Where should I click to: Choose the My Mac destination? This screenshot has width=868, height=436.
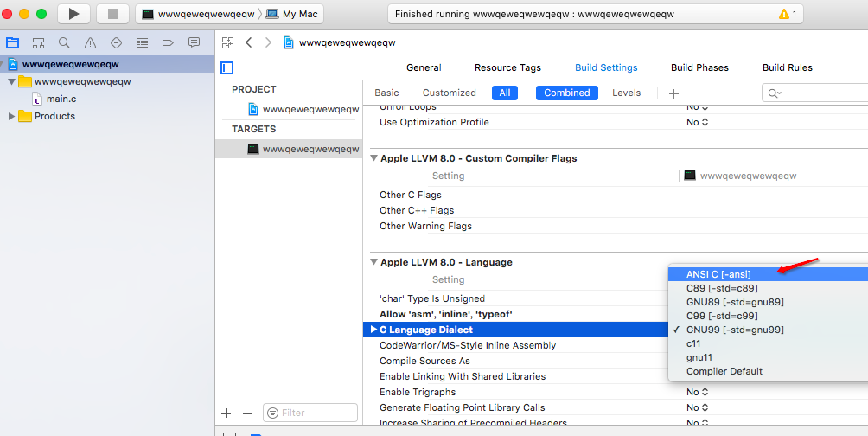click(x=291, y=14)
